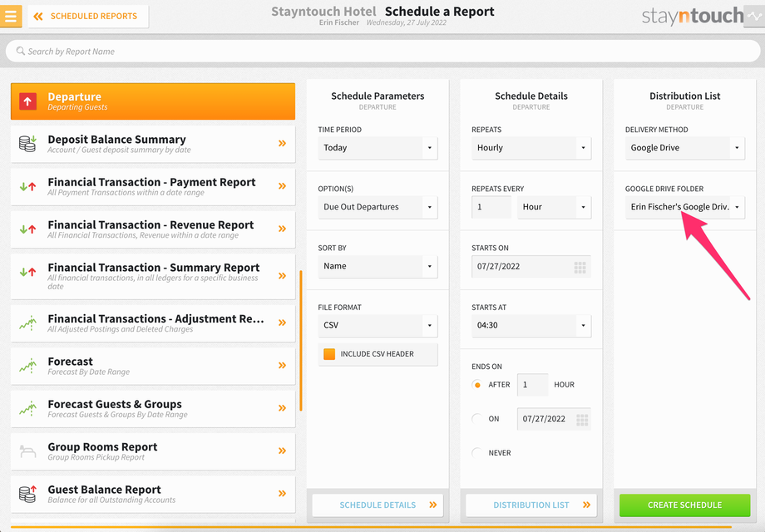Open the Google Drive Folder dropdown
This screenshot has width=765, height=532.
coord(685,207)
